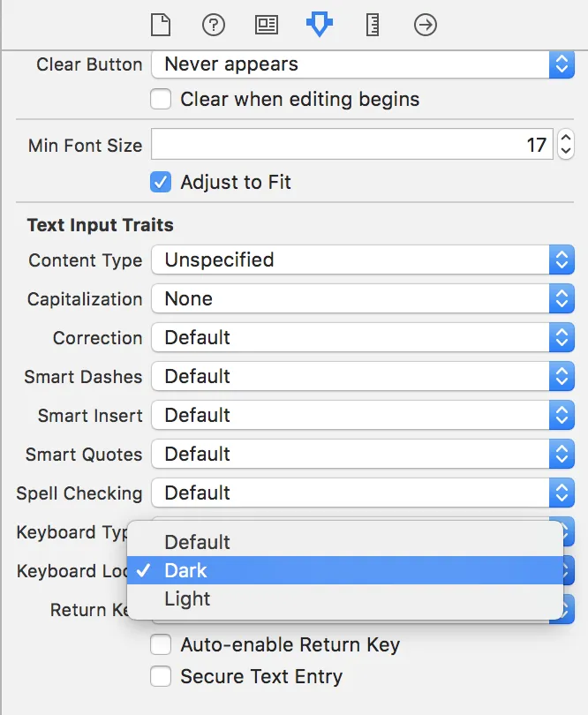The image size is (588, 715).
Task: Open the Quick Help inspector
Action: 214,26
